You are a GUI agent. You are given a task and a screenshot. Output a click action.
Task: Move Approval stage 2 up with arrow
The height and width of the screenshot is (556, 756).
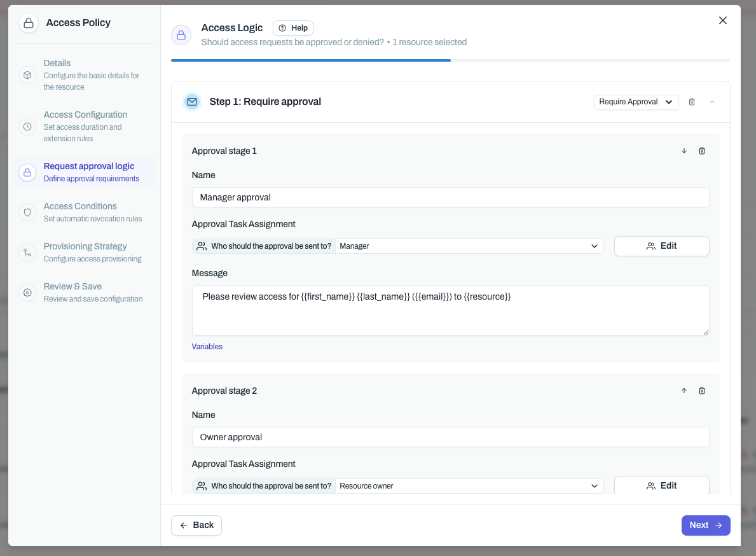(684, 391)
